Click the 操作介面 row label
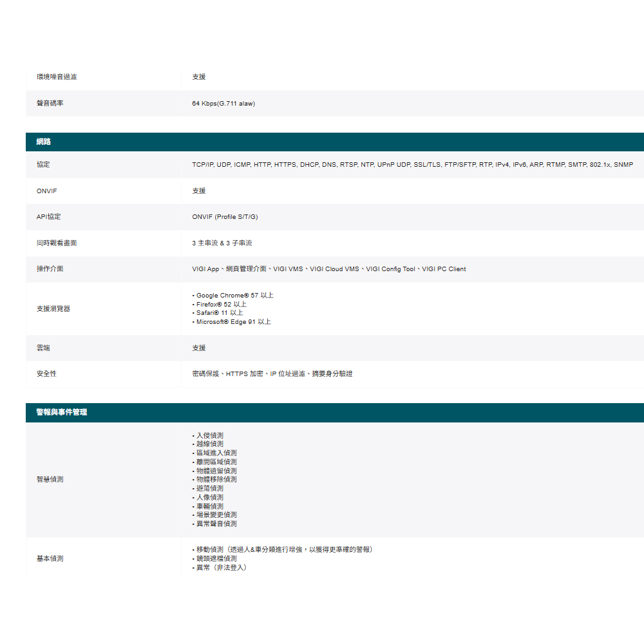 click(x=50, y=269)
